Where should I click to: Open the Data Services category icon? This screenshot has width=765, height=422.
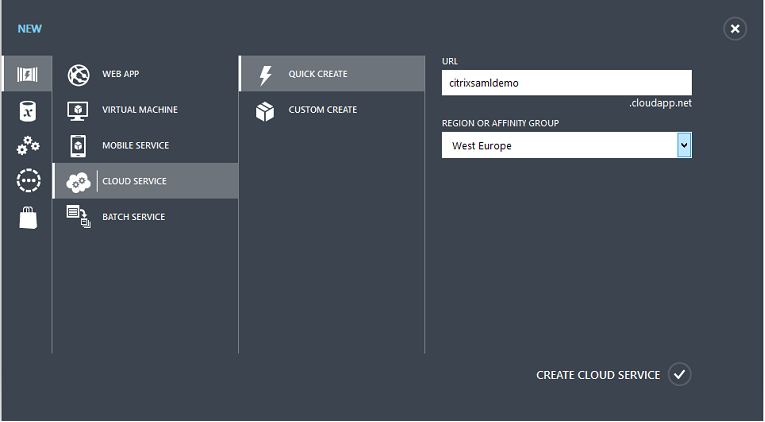pyautogui.click(x=28, y=110)
